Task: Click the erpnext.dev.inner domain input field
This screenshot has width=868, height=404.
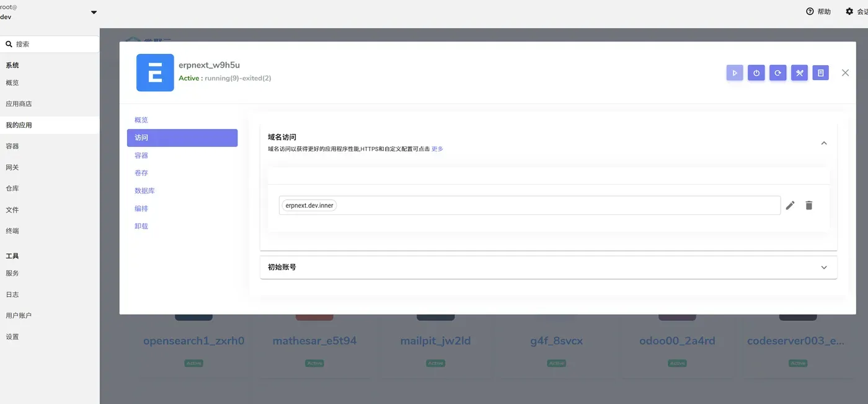Action: (x=529, y=205)
